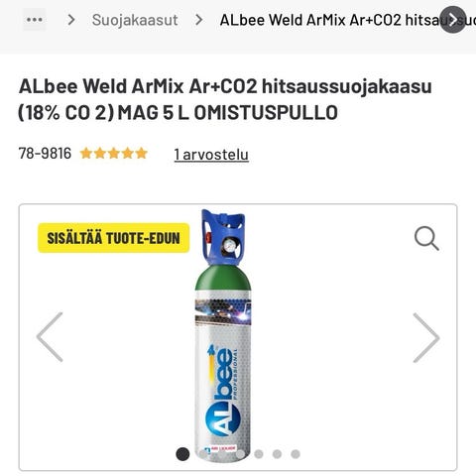Click the chevron after Suojakaasut breadcrumb
The height and width of the screenshot is (476, 476).
click(x=198, y=20)
